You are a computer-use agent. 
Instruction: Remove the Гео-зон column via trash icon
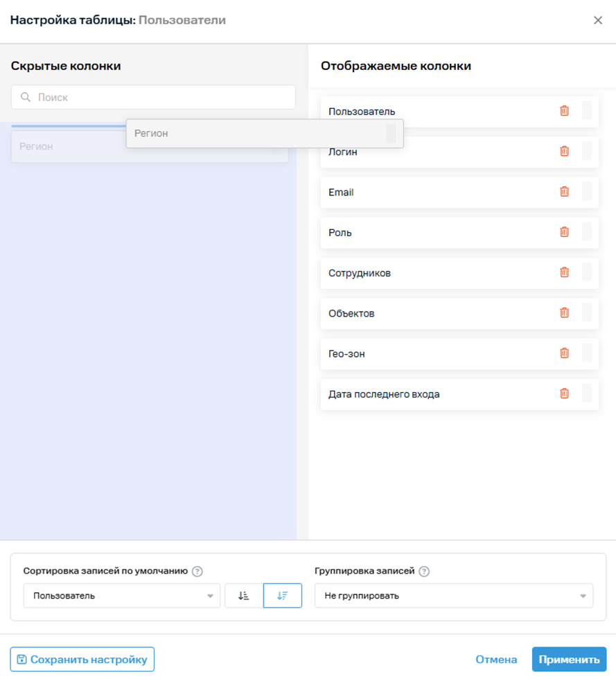[564, 353]
